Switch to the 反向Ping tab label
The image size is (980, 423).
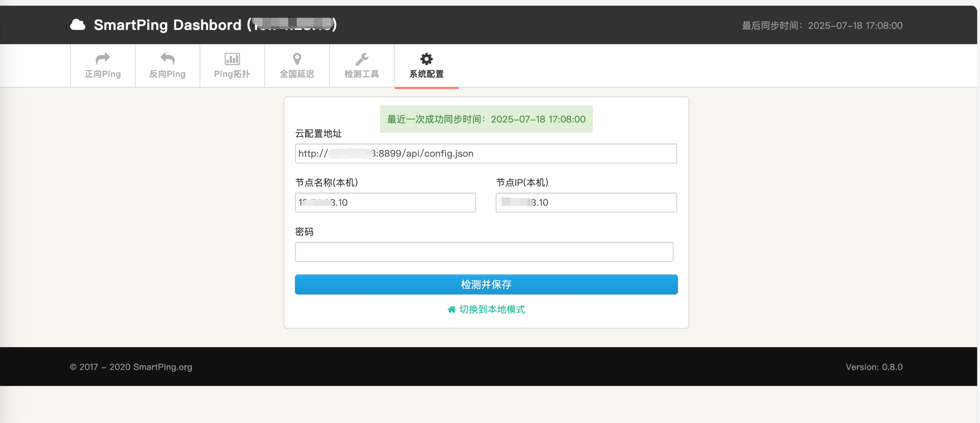(x=167, y=74)
